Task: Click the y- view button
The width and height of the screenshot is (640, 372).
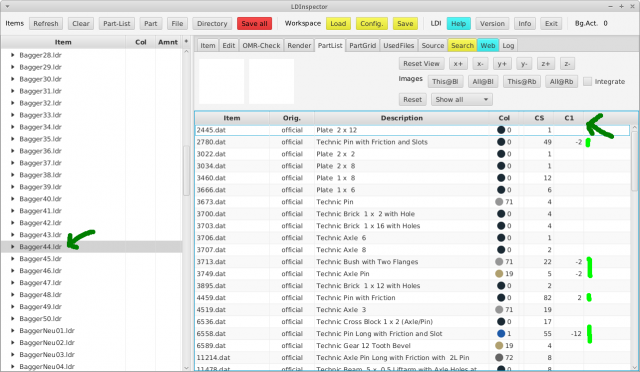Action: click(524, 64)
